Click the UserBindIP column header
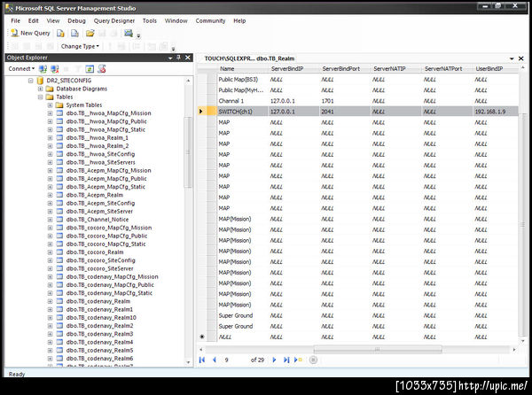Screen dimensions: 532x395 click(496, 69)
